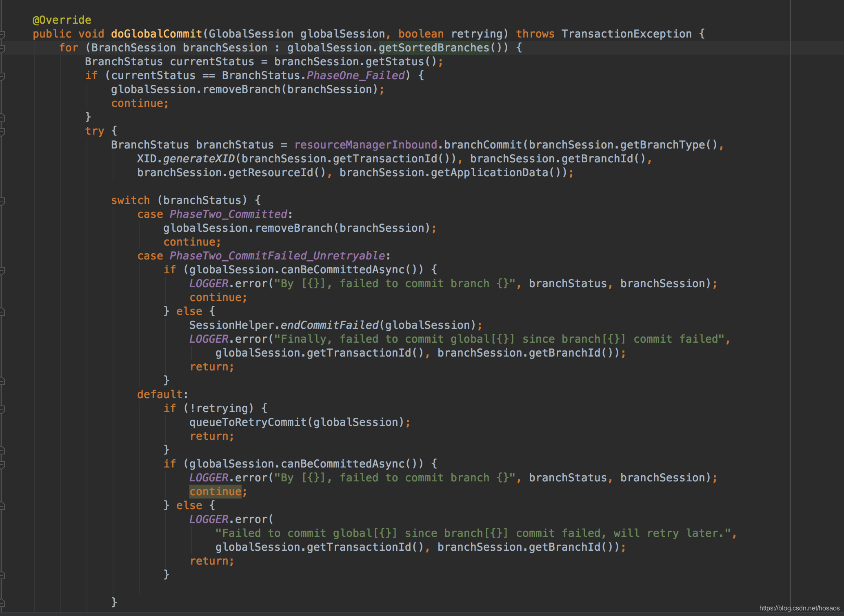Collapse the switch (branchStatus) block
The height and width of the screenshot is (616, 844).
click(2, 201)
